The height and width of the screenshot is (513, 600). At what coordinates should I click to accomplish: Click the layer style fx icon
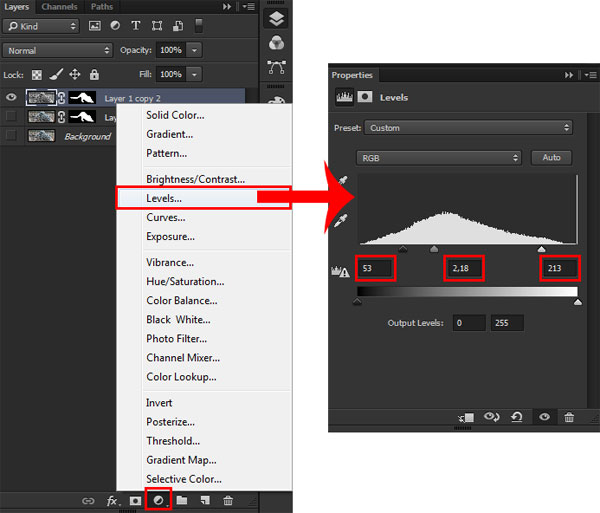112,500
